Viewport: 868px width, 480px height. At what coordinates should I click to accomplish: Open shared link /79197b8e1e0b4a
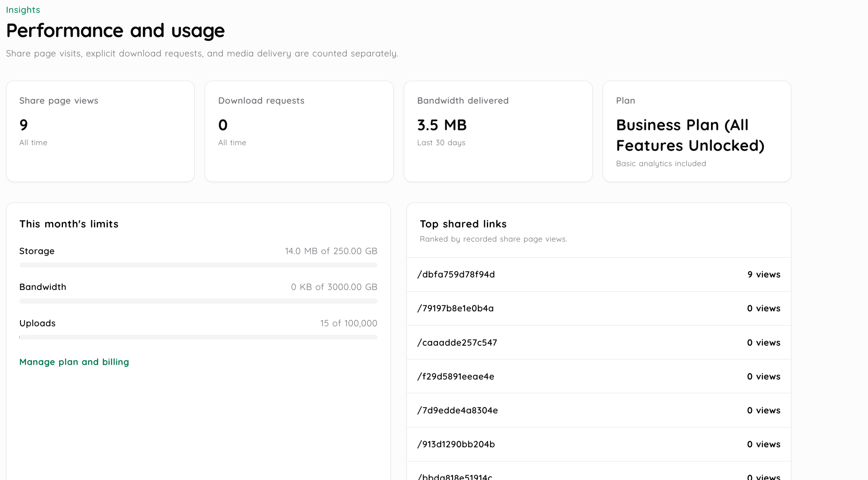(x=455, y=308)
